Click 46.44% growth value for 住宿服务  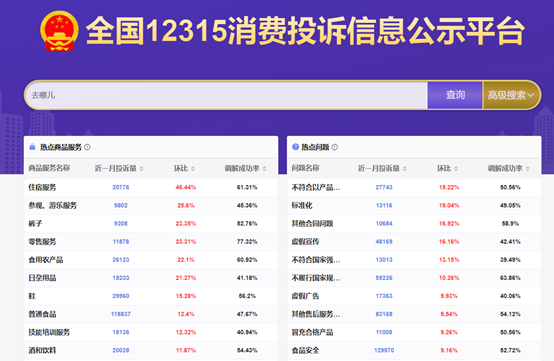click(186, 187)
